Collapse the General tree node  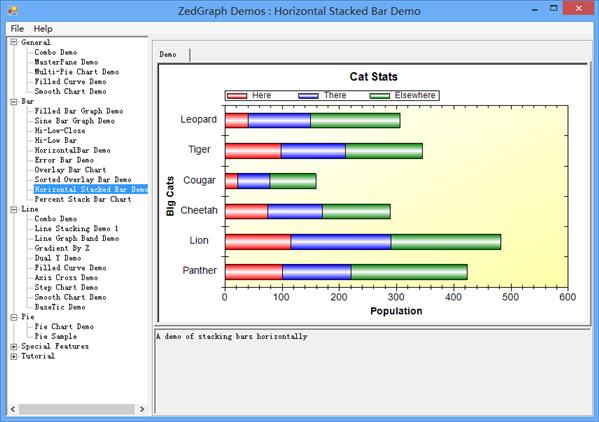(14, 42)
